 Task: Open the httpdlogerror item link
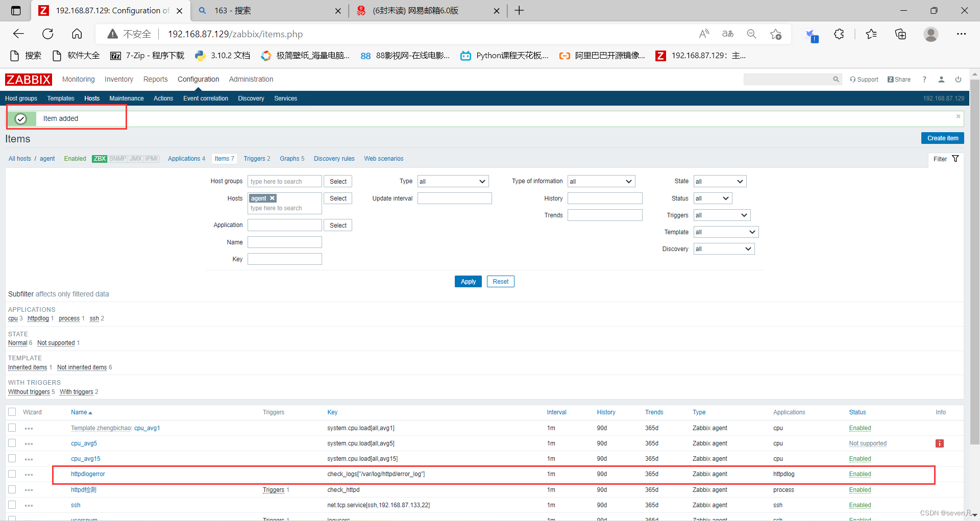click(88, 474)
